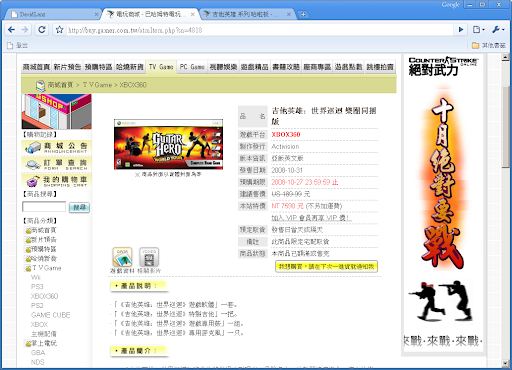
Task: Click the breadcrumb computer icon
Action: pos(40,85)
